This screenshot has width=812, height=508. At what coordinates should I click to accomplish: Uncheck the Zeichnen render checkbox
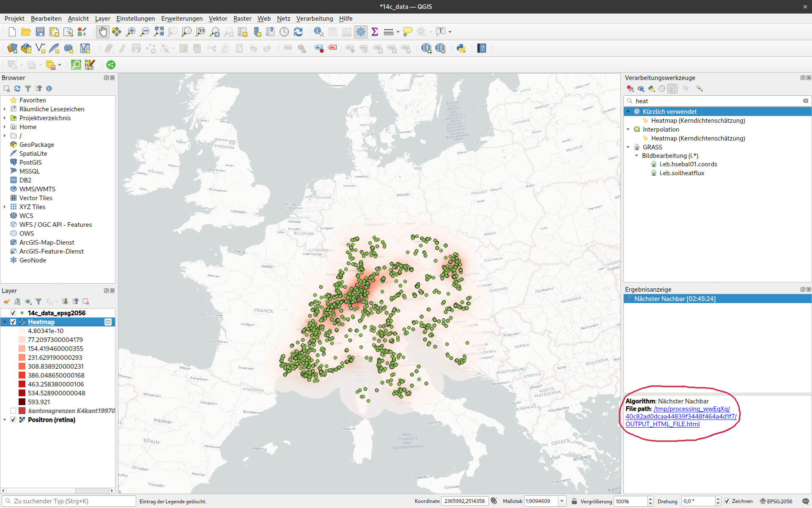(x=727, y=501)
